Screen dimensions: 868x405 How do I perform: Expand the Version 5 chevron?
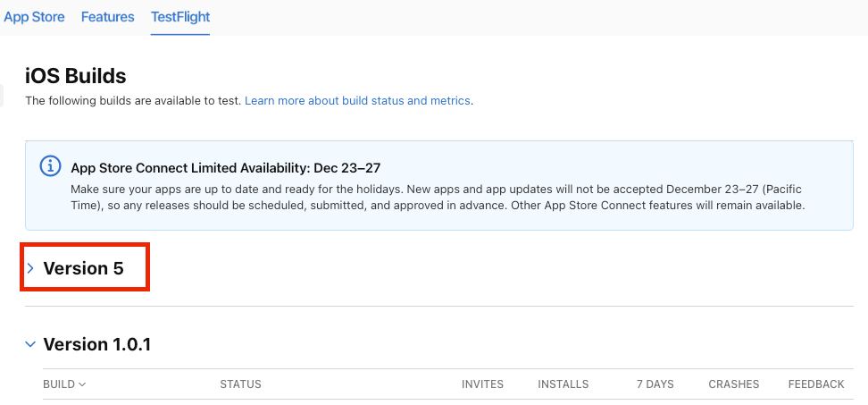(x=31, y=269)
